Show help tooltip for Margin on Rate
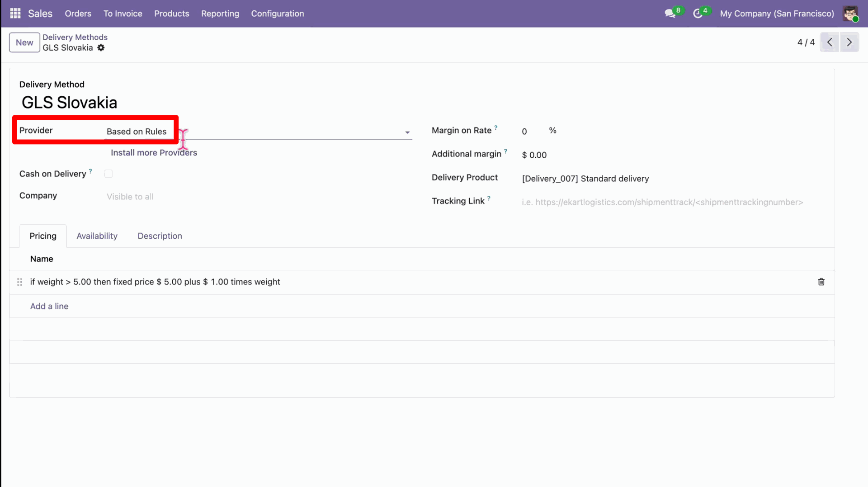The image size is (868, 487). 496,128
